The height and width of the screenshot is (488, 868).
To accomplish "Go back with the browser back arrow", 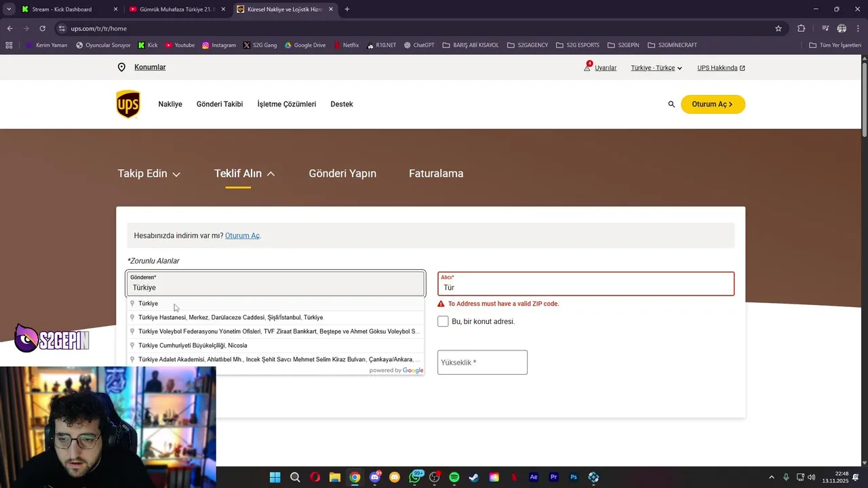I will point(9,28).
